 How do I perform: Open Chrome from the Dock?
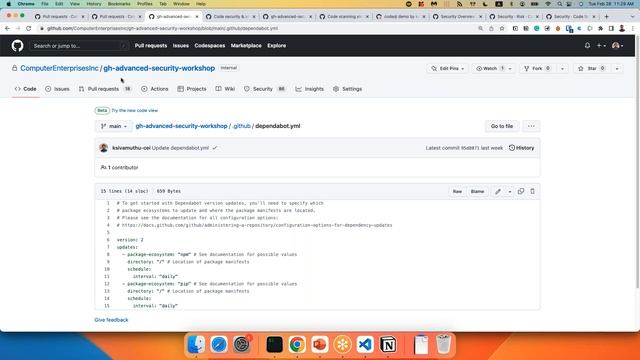pyautogui.click(x=297, y=344)
